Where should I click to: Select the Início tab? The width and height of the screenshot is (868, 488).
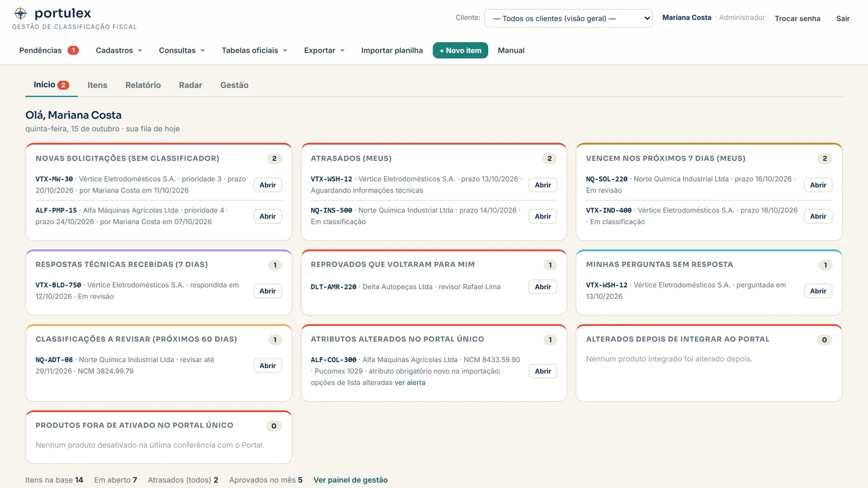click(52, 85)
